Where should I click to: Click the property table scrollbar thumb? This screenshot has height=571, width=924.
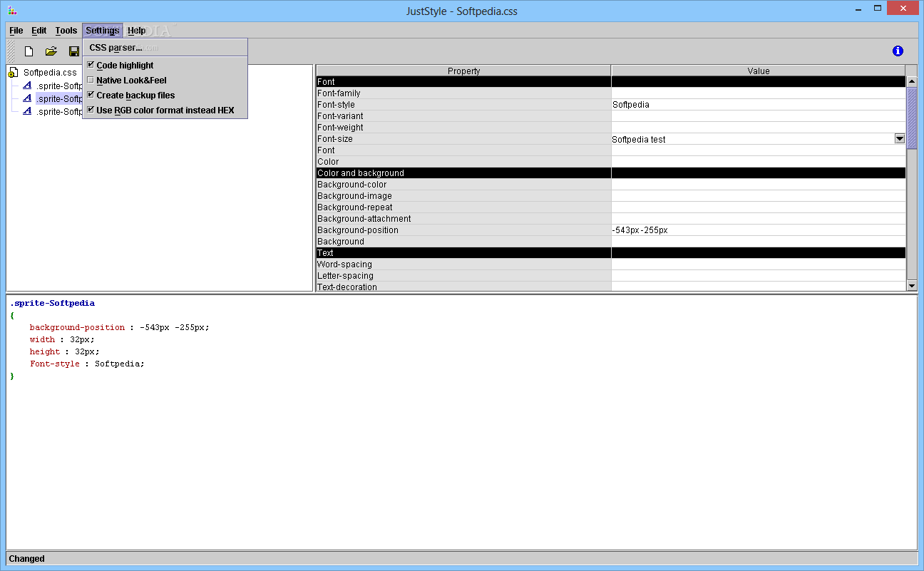(912, 118)
